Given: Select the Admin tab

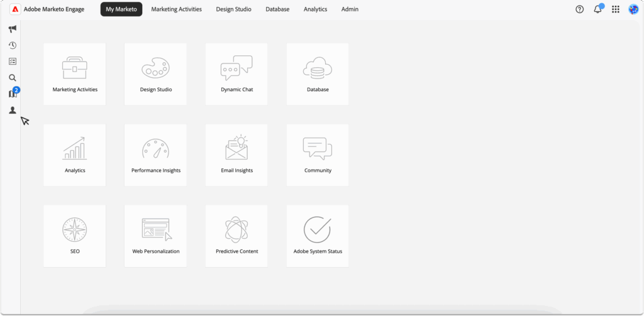Looking at the screenshot, I should 349,9.
